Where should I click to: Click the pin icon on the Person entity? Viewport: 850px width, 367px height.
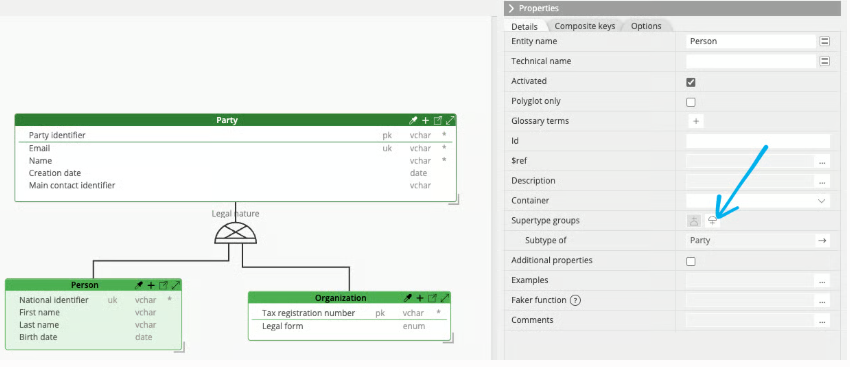[x=139, y=285]
